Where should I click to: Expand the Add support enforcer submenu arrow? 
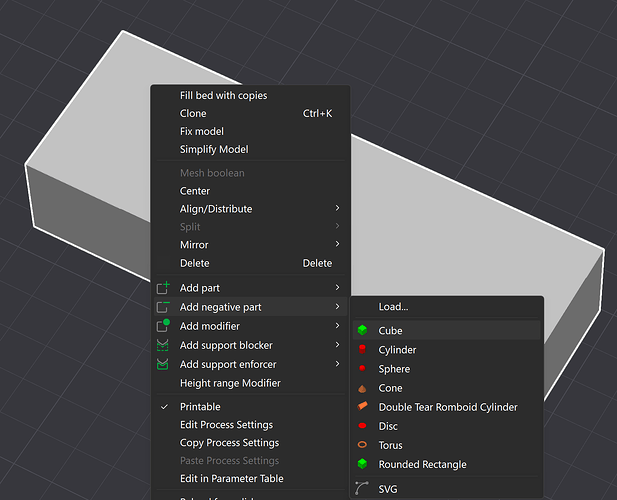click(337, 363)
